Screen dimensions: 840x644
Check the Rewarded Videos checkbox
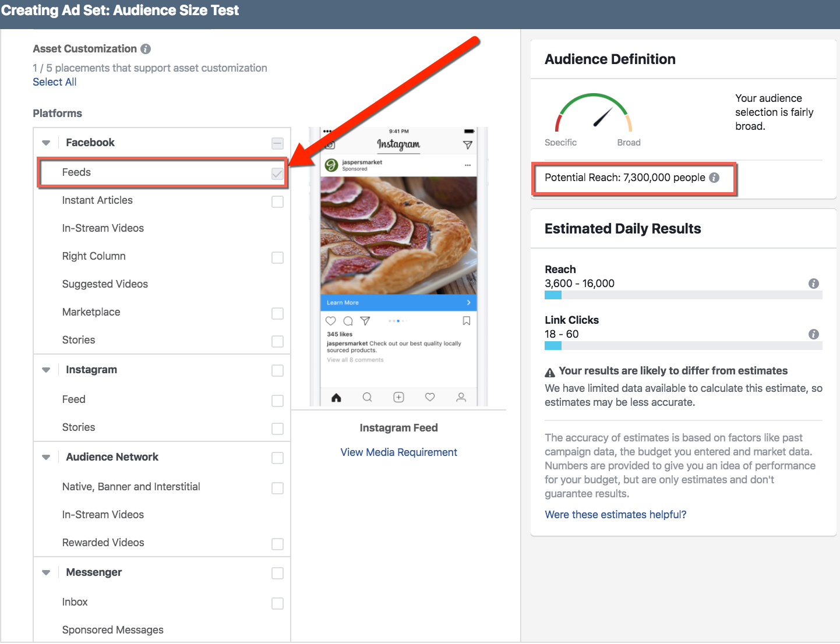tap(278, 544)
